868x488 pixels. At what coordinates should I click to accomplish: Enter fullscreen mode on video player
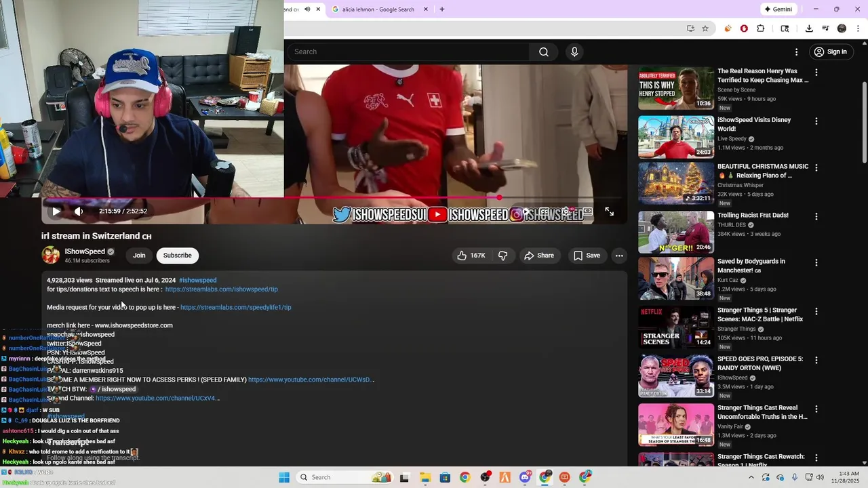coord(609,212)
